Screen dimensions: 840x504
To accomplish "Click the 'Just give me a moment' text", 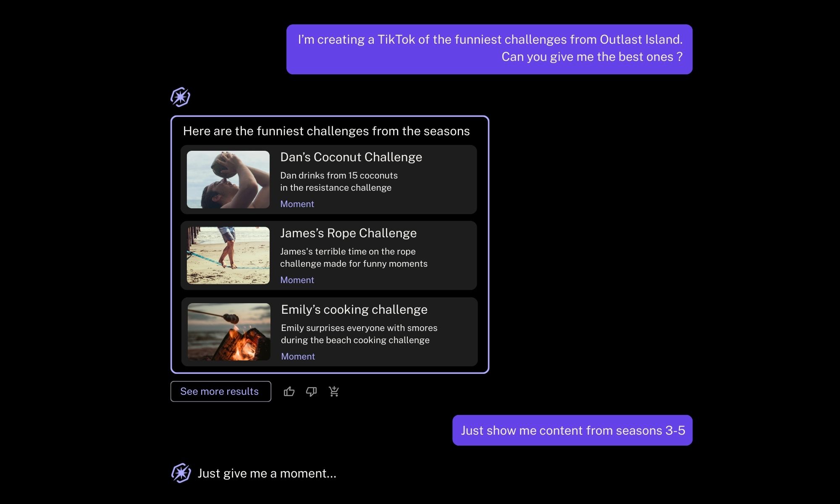I will point(267,473).
